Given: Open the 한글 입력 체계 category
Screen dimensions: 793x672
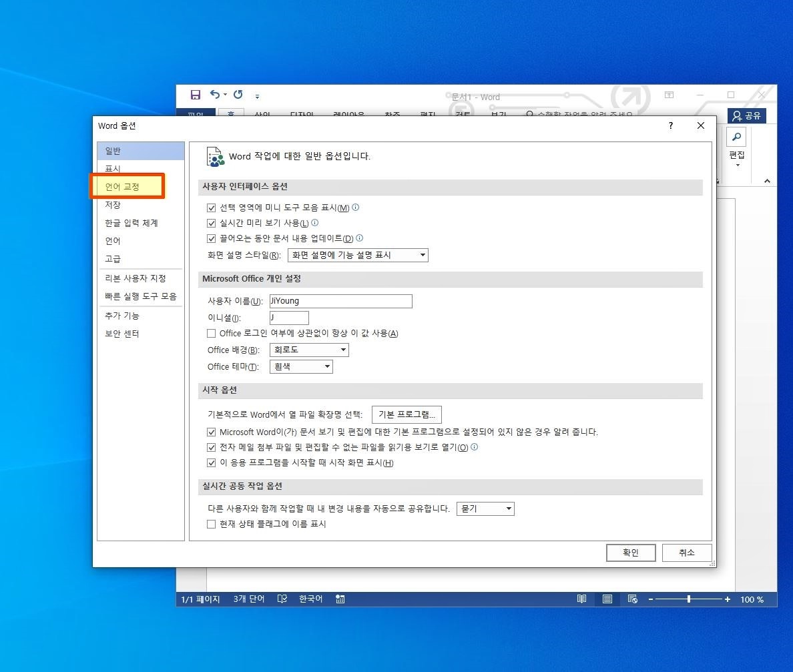Looking at the screenshot, I should [141, 223].
